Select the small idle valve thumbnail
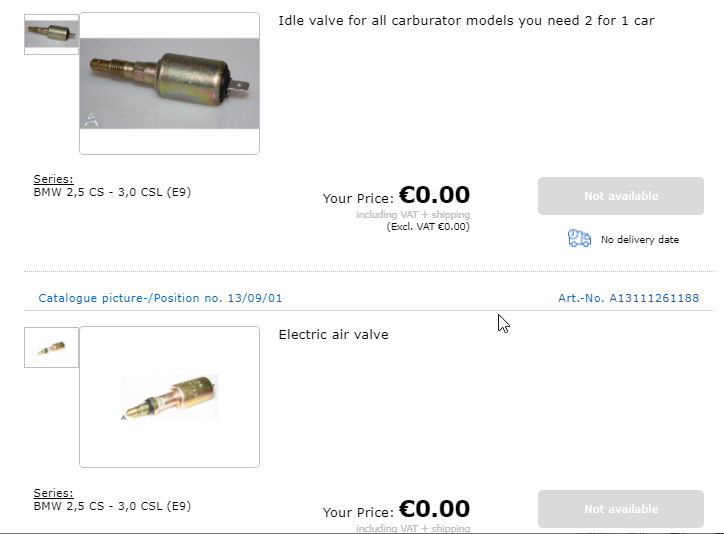 point(51,34)
